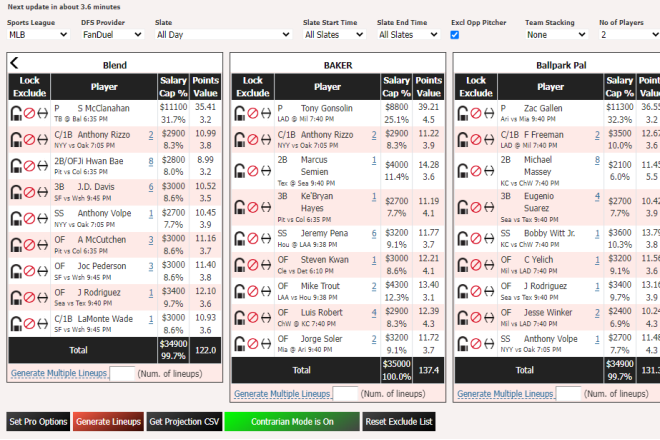The height and width of the screenshot is (440, 660).
Task: Open the No of Players dropdown
Action: (629, 35)
